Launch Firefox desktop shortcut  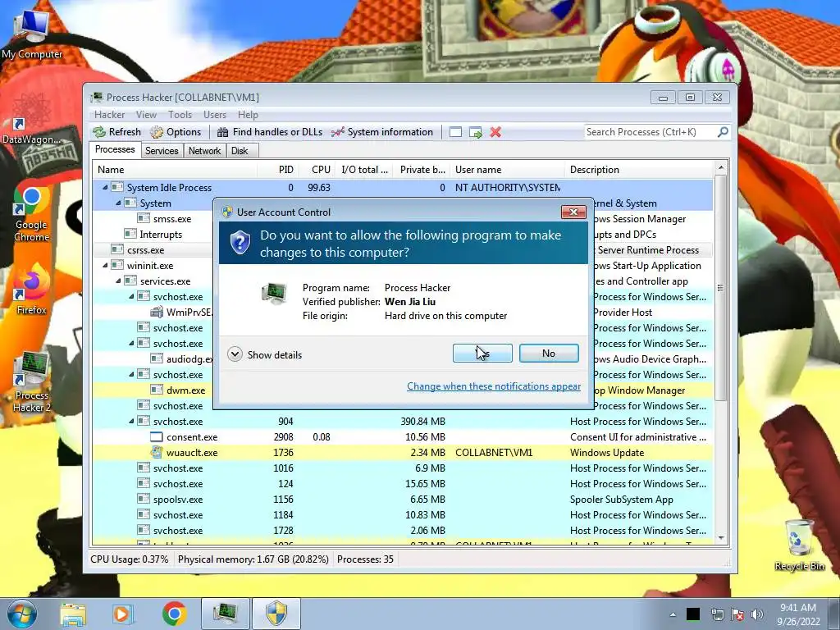click(x=31, y=290)
